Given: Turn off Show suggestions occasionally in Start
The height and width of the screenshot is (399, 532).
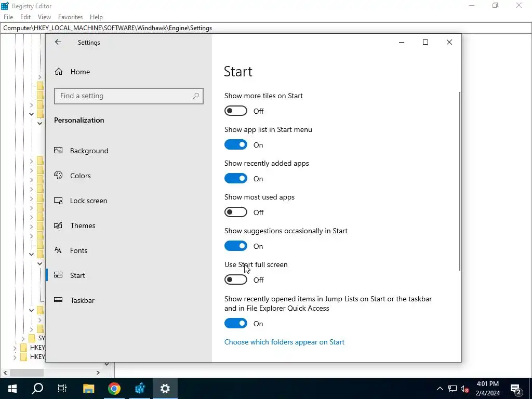Looking at the screenshot, I should (x=236, y=246).
